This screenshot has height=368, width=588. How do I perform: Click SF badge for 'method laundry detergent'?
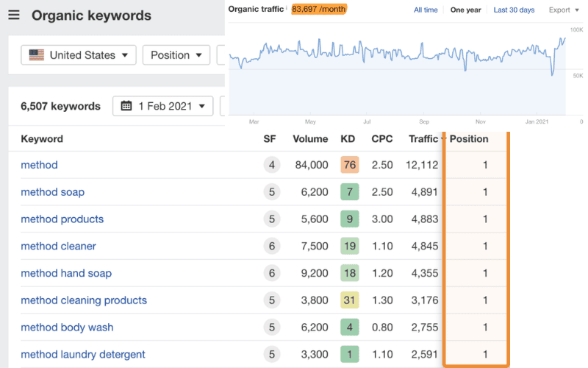coord(272,354)
